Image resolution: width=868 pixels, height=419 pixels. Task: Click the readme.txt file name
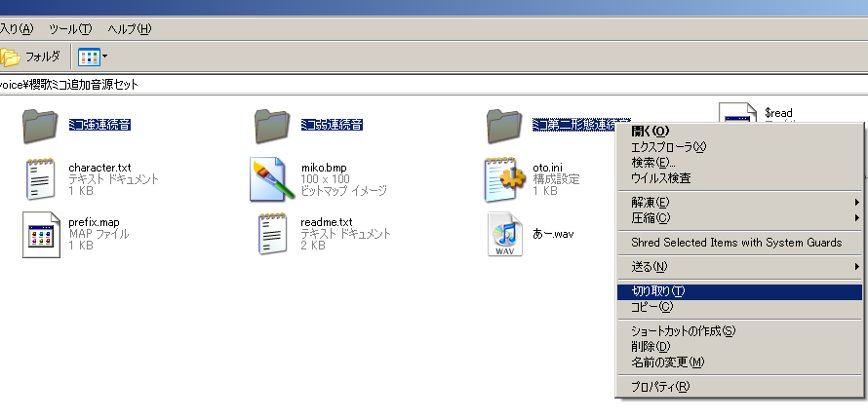click(327, 223)
